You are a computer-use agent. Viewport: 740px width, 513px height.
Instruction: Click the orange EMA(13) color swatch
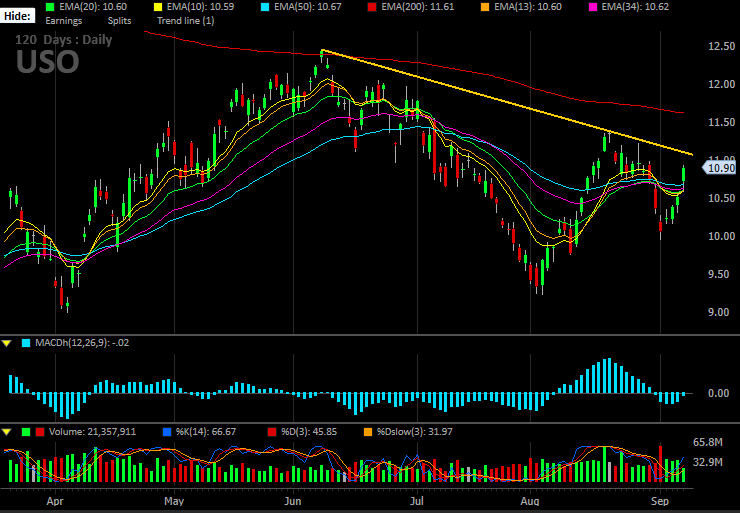[485, 7]
